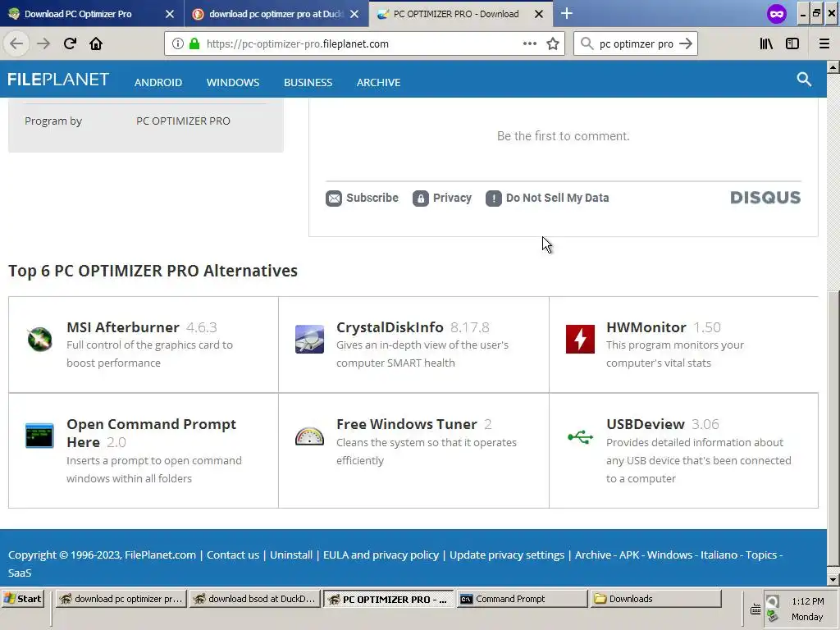Click the page scrollbar up arrow
Viewport: 840px width, 630px height.
(833, 67)
